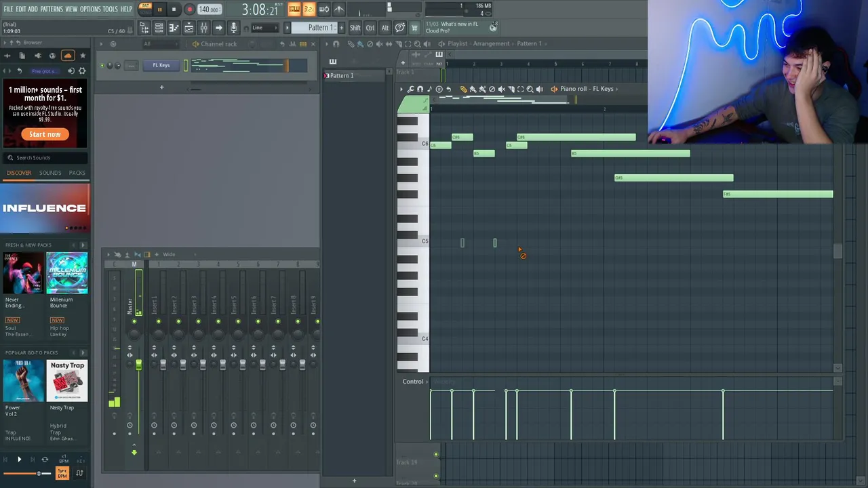Open the PATTERNS menu
Screen dimensions: 868x488
[52, 9]
